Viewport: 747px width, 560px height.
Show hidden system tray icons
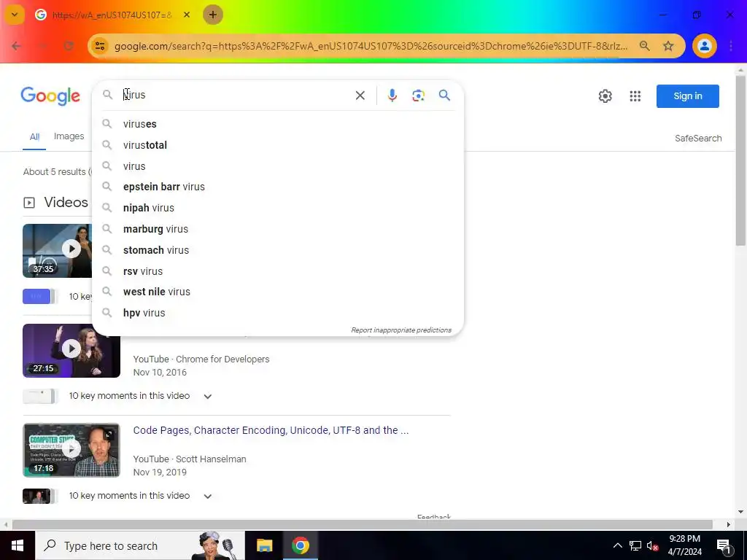617,545
